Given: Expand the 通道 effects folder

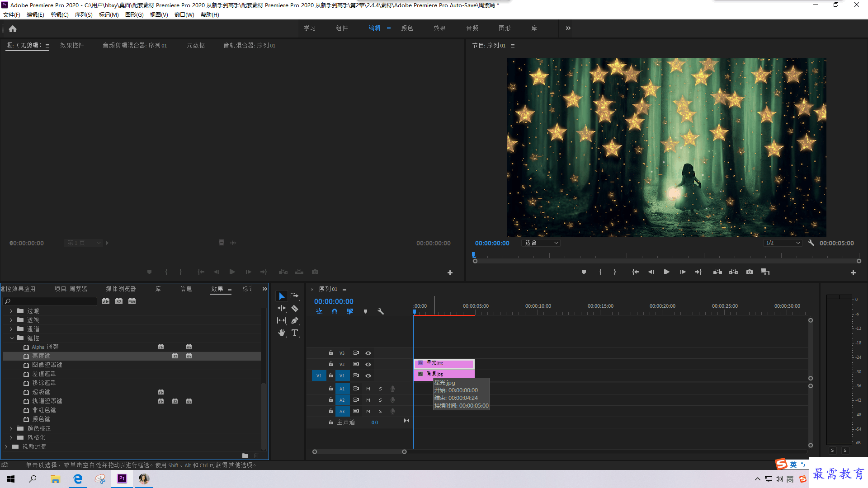Looking at the screenshot, I should point(11,329).
